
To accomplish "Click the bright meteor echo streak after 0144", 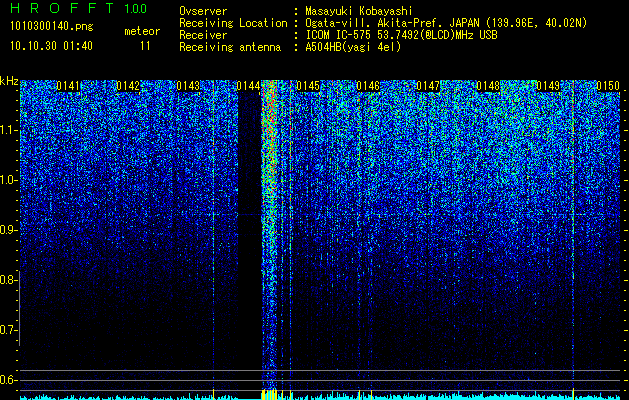I will [270, 233].
